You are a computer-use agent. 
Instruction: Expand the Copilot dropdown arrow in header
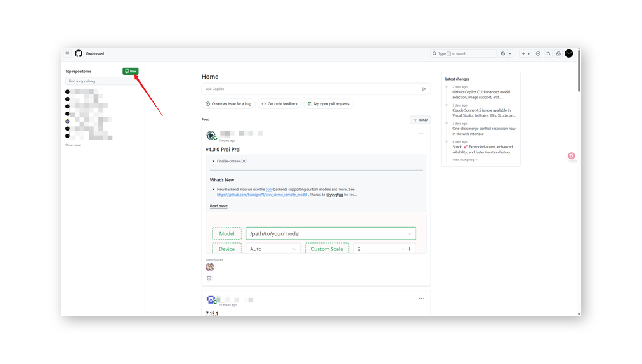pos(510,54)
